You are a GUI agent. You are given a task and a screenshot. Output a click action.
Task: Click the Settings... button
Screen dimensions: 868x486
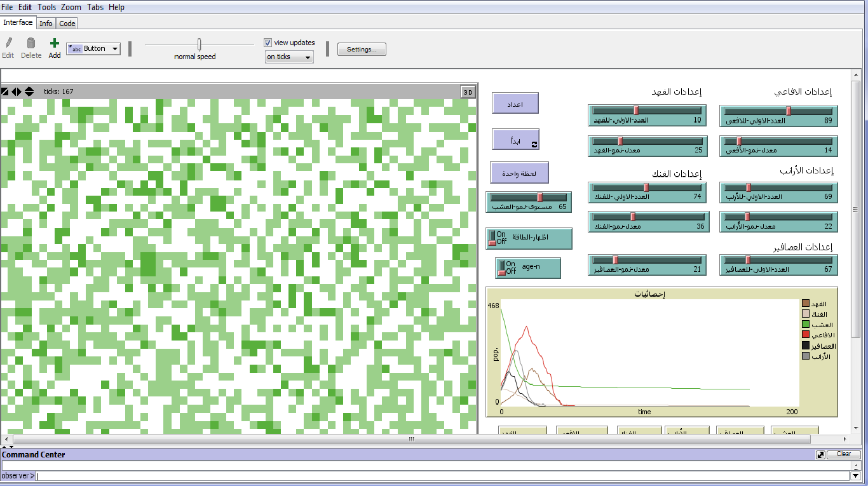point(362,50)
